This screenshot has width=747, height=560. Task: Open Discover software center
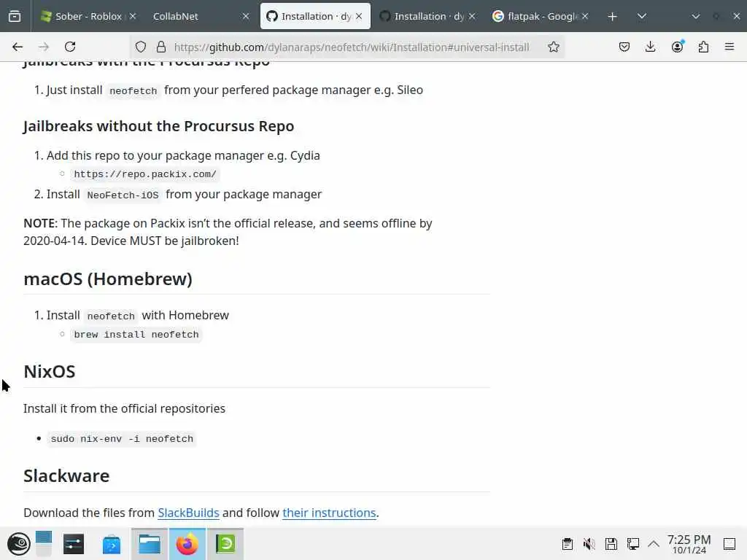click(x=112, y=544)
